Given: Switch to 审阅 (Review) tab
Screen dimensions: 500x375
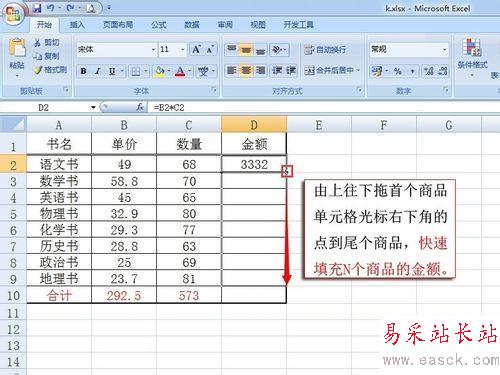Looking at the screenshot, I should (225, 25).
